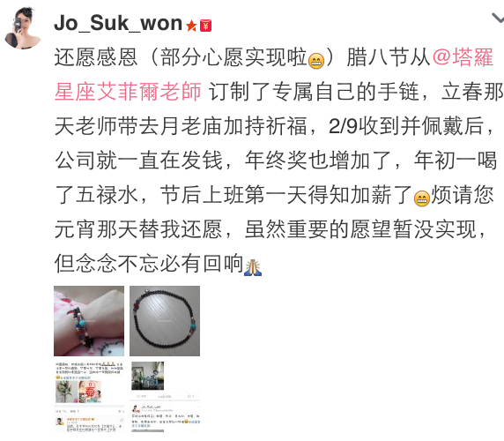
Task: Click the red star membership badge
Action: [x=191, y=26]
